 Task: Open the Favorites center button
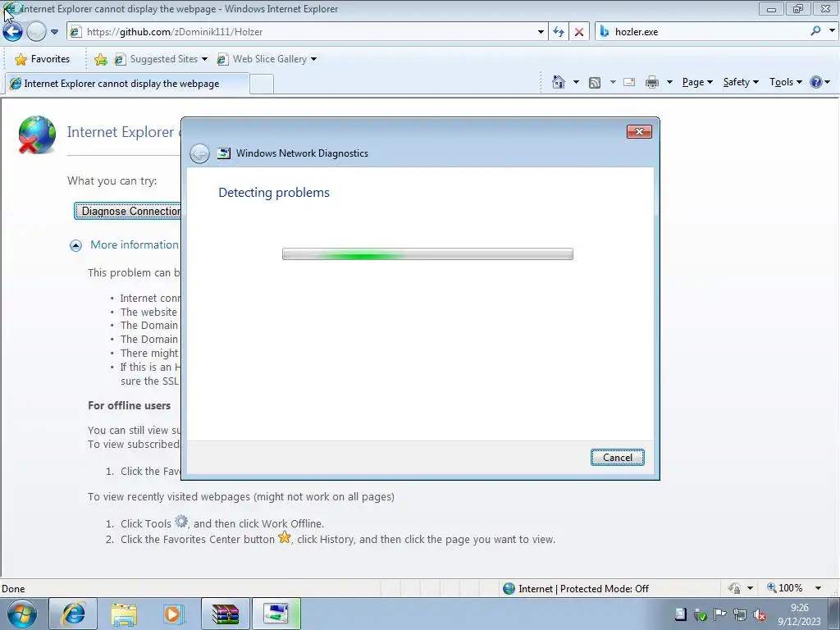(x=43, y=59)
